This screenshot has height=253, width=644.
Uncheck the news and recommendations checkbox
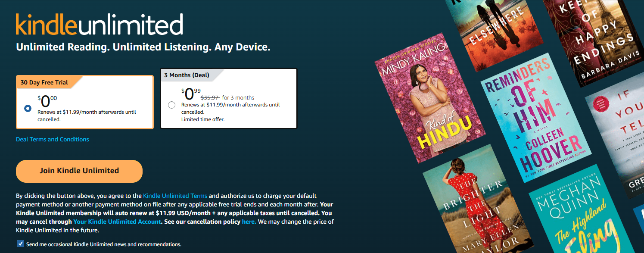tap(21, 244)
